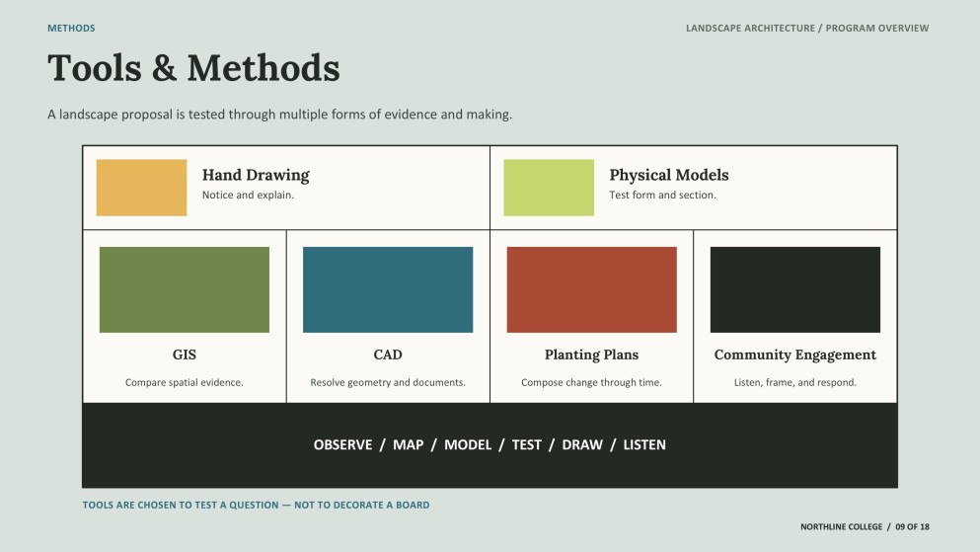This screenshot has width=980, height=552.
Task: Click the rust red Planting Plans rectangle
Action: point(592,289)
